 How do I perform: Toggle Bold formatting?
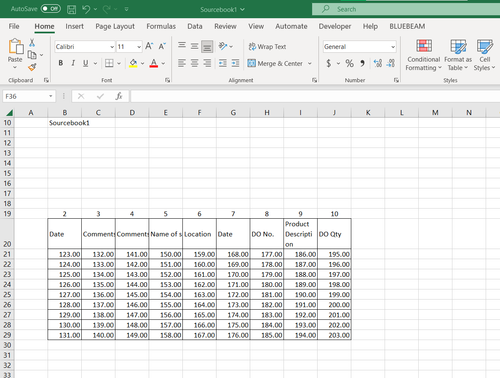tap(61, 63)
